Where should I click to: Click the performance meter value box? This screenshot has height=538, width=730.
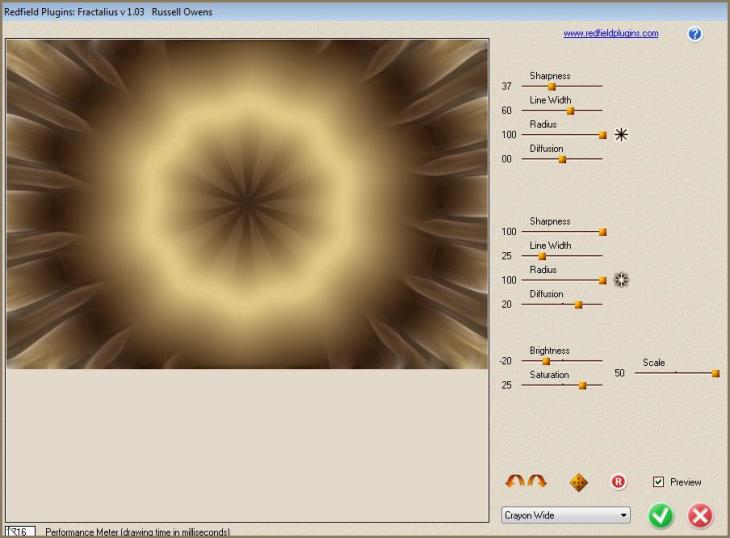(19, 532)
